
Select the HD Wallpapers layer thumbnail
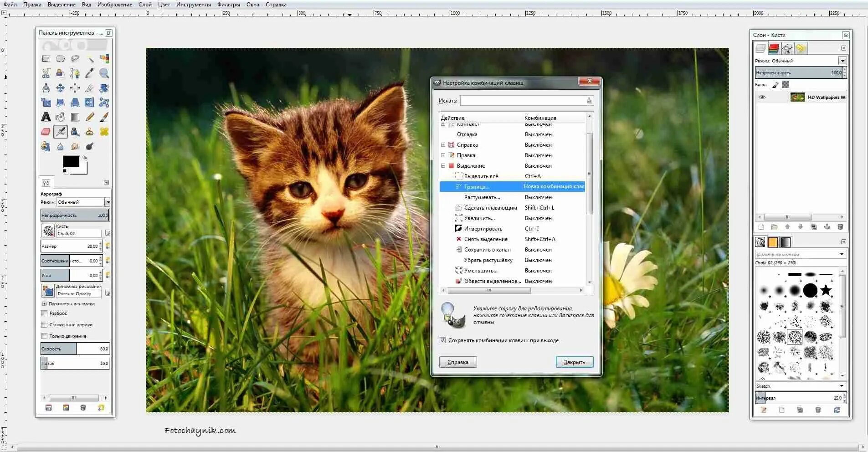[x=797, y=97]
